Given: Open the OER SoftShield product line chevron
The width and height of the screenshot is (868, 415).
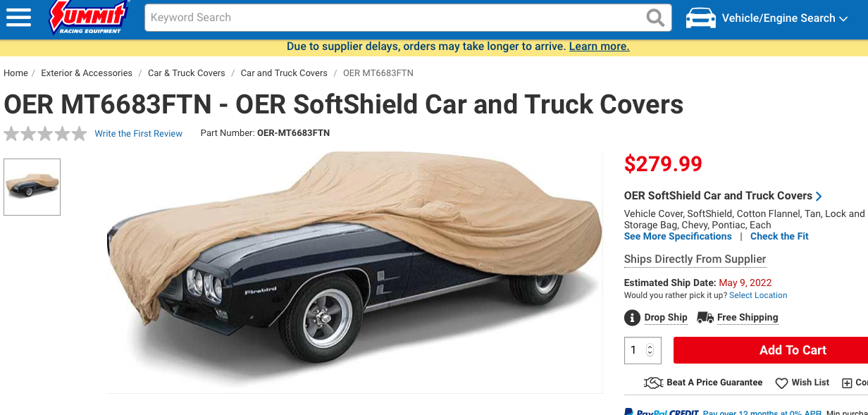Looking at the screenshot, I should (x=819, y=197).
